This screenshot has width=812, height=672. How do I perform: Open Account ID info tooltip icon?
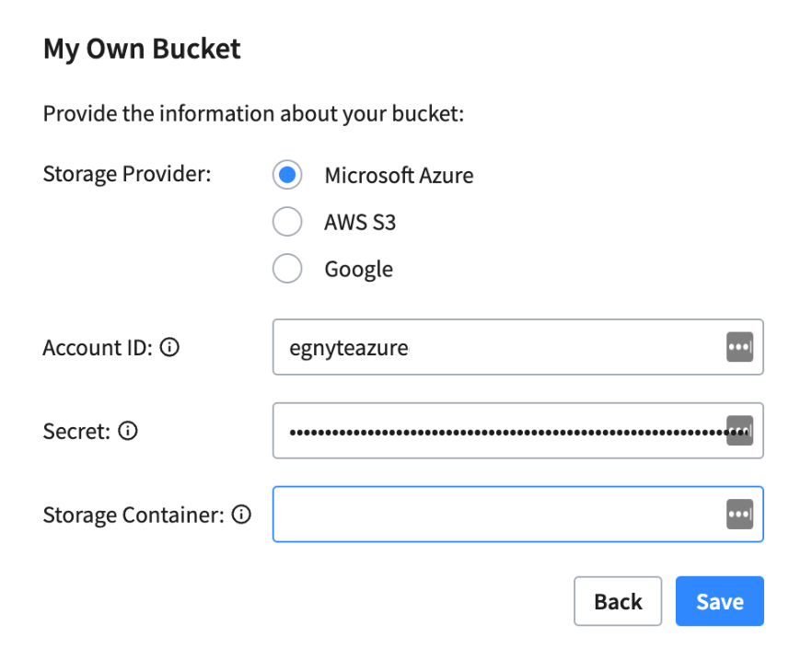169,347
